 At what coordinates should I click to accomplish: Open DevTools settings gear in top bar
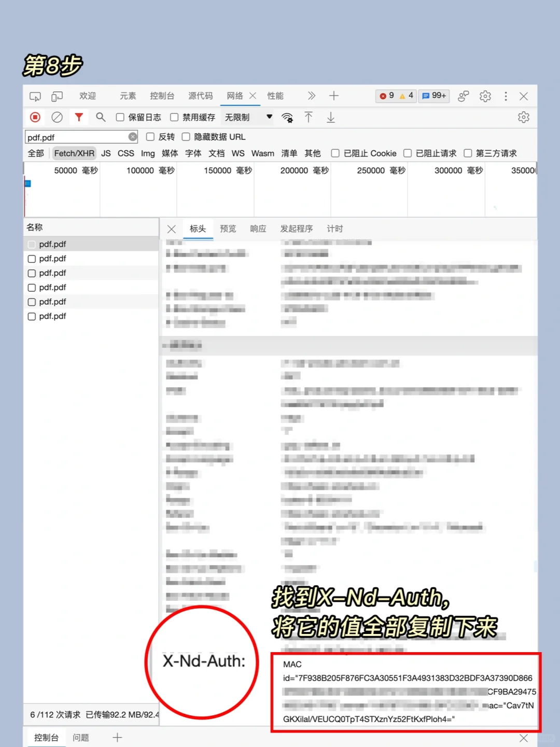pyautogui.click(x=485, y=96)
